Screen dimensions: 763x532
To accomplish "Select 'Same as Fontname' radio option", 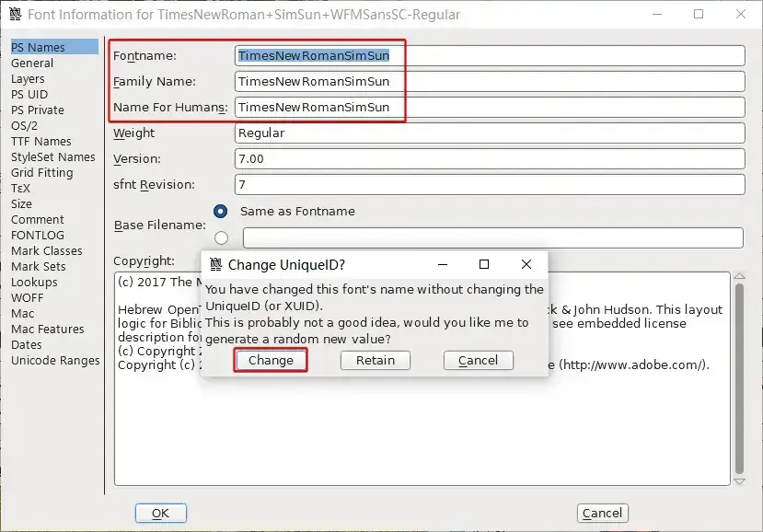I will 220,211.
